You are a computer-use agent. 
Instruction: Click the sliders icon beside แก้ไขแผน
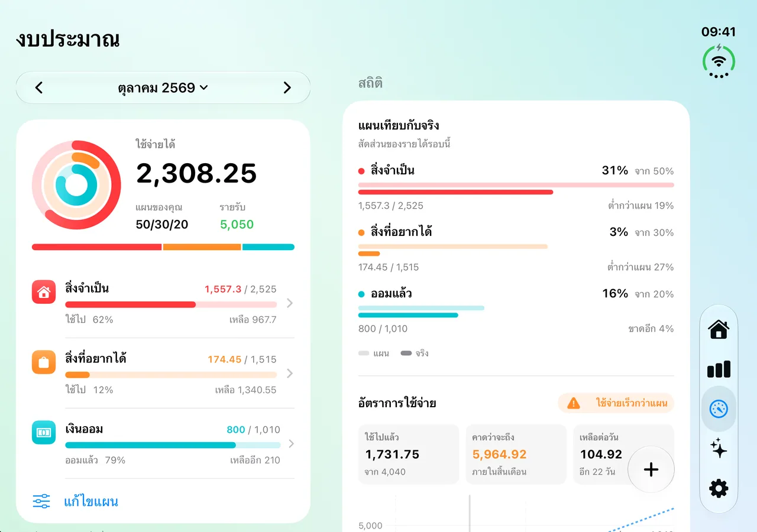coord(41,502)
